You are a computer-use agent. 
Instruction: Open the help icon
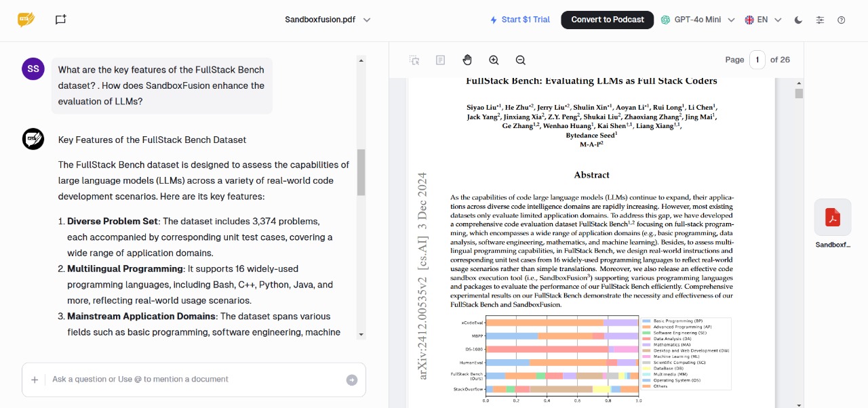pyautogui.click(x=842, y=20)
